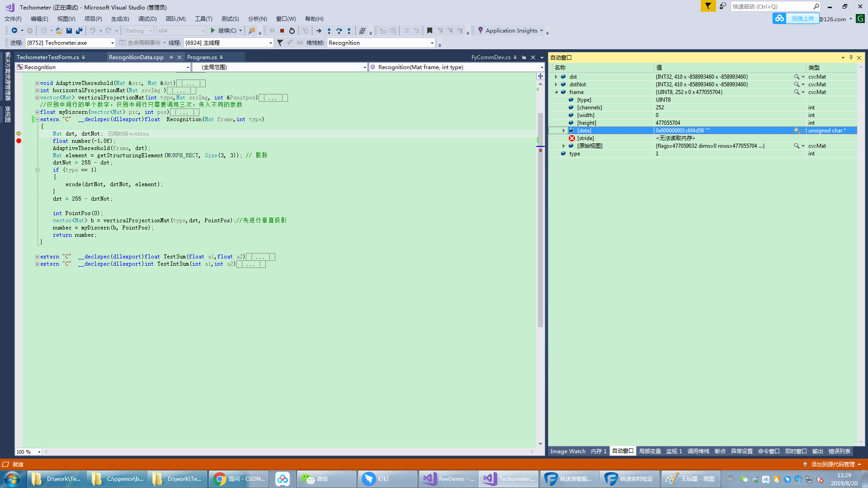
Task: Toggle pin on Program.cs tab
Action: click(221, 57)
